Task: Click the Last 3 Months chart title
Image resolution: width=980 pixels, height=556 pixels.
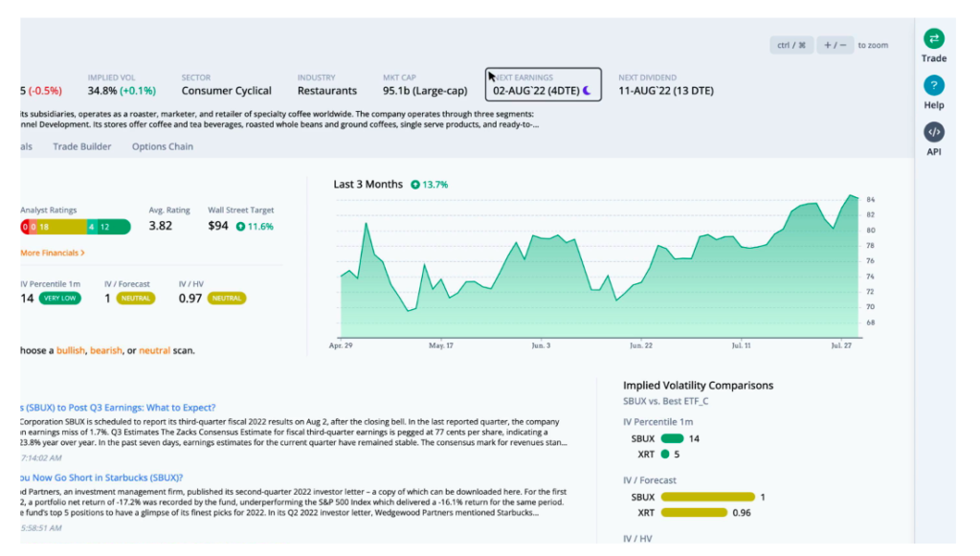Action: click(368, 185)
